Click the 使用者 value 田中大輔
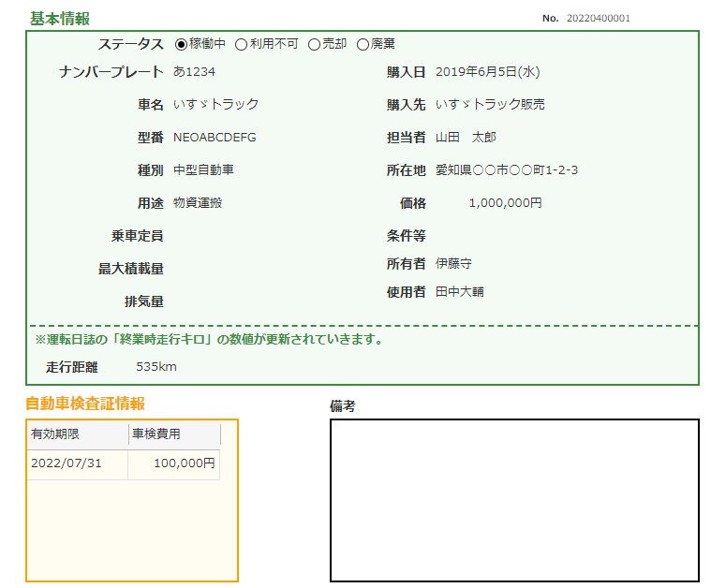 459,292
